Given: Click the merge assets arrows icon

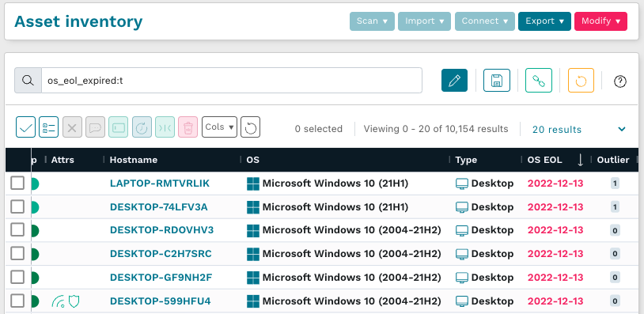Looking at the screenshot, I should (x=165, y=127).
